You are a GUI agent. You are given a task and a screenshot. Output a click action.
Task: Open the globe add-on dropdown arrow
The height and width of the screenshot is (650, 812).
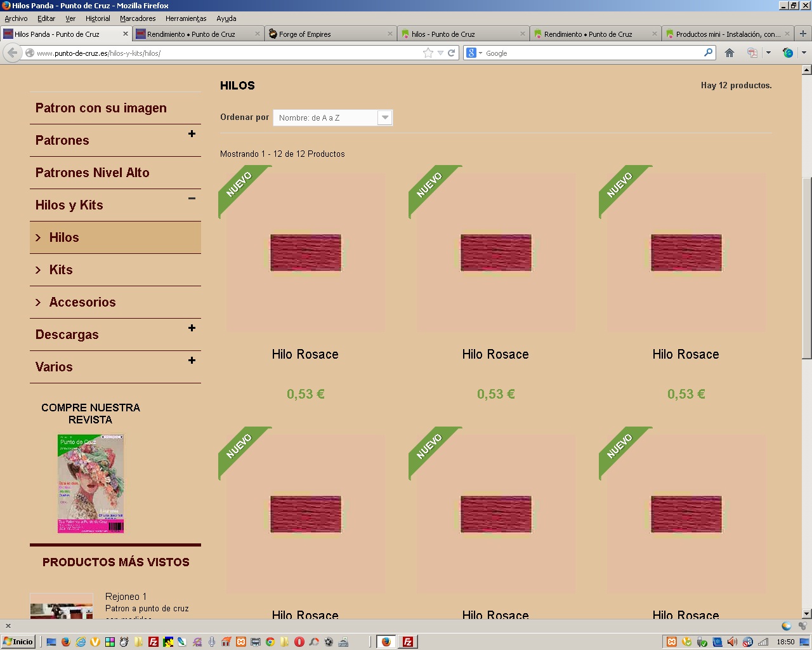[x=804, y=53]
